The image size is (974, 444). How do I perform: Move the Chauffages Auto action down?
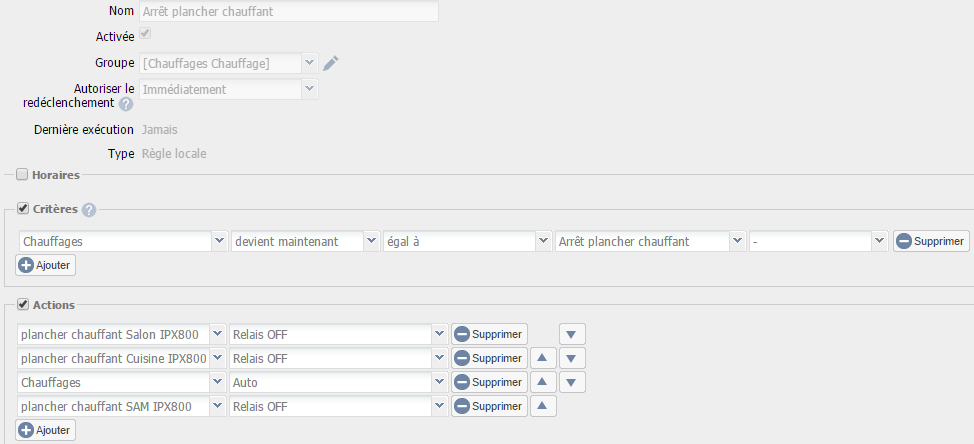coord(571,382)
